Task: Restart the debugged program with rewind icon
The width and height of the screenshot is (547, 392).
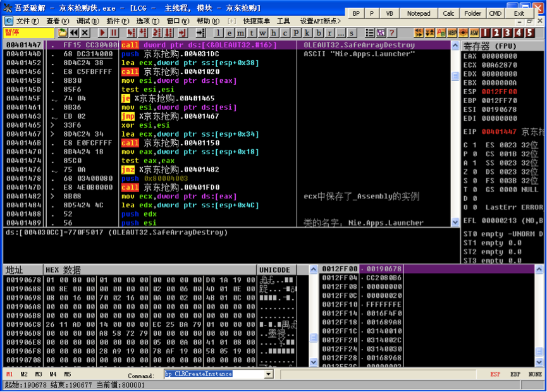Action: 74,33
